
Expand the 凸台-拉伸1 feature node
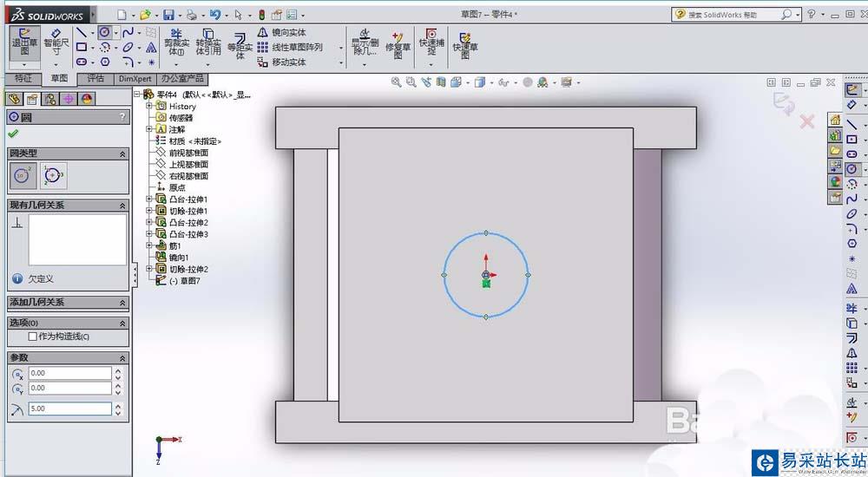pyautogui.click(x=149, y=199)
